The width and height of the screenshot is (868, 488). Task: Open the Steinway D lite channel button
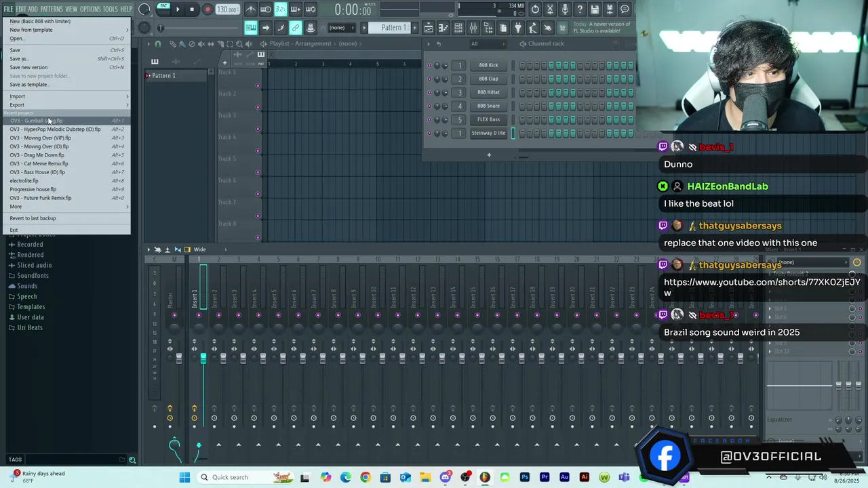click(x=488, y=133)
